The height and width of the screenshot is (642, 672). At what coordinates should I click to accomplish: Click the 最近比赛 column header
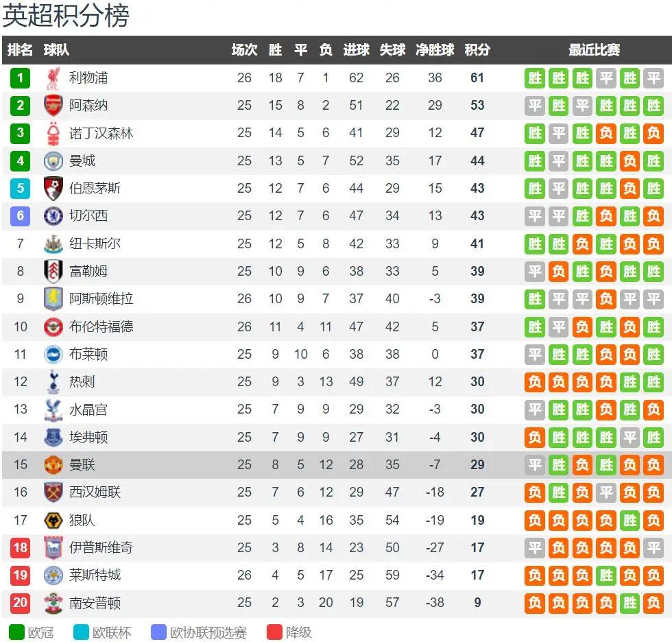pos(594,49)
